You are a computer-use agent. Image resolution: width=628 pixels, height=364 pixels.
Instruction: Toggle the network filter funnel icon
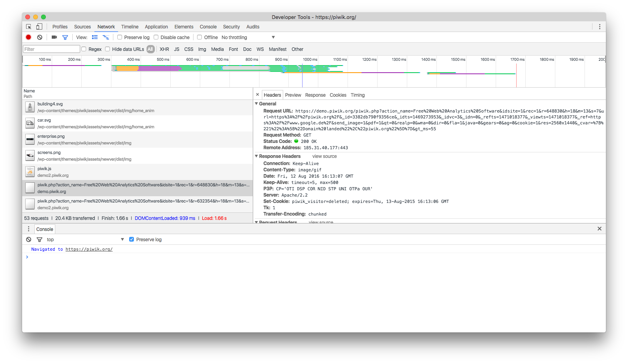click(65, 38)
